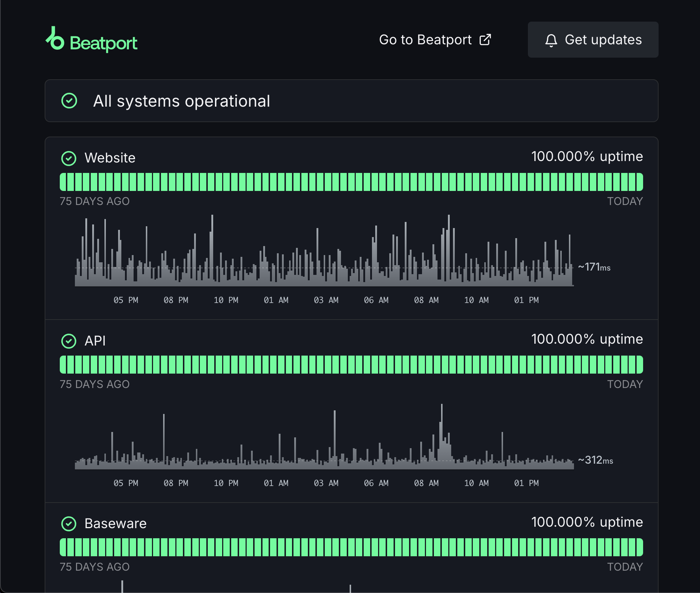Click the 75 DAYS AGO label under Baseware
Screen dimensions: 700x593
(x=95, y=567)
